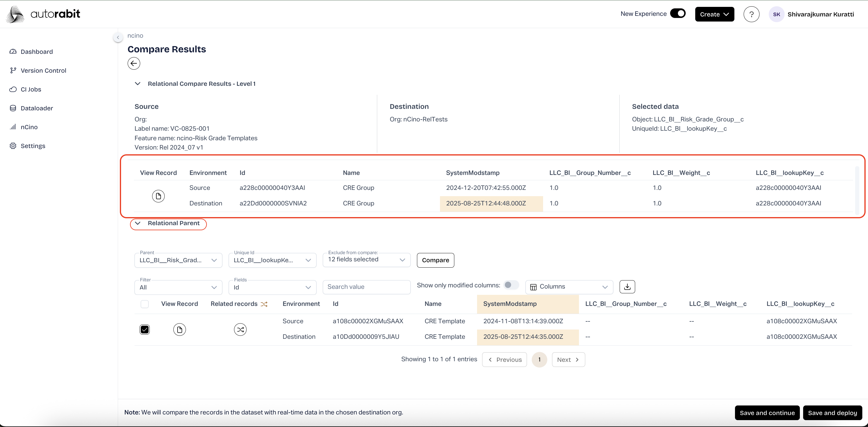Open view record icon for CRE Template
Screen dimensions: 868x427
(x=179, y=329)
